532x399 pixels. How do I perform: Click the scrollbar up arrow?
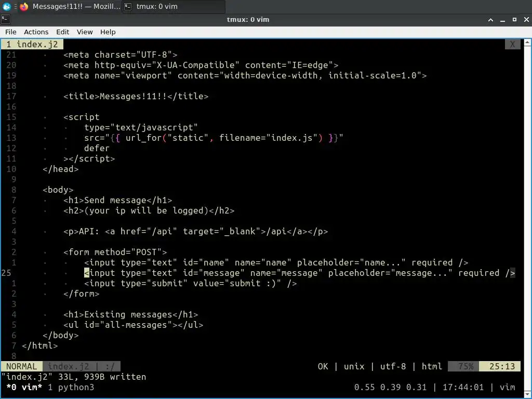pos(527,43)
